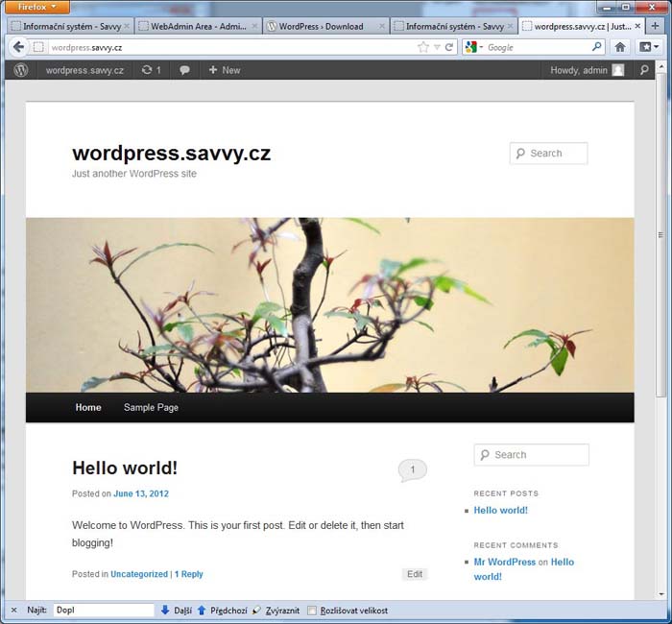Click wordpress.savvy.cz in admin bar
This screenshot has width=672, height=624.
click(84, 70)
